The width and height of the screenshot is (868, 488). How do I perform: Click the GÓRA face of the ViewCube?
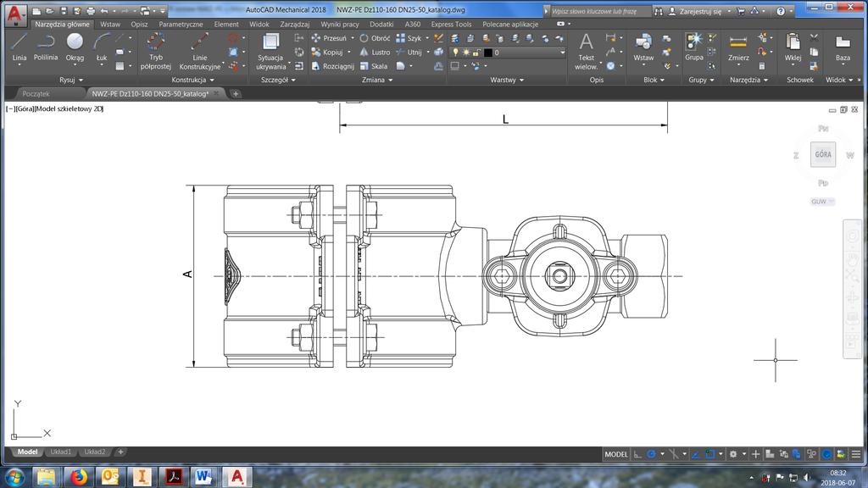tap(822, 154)
